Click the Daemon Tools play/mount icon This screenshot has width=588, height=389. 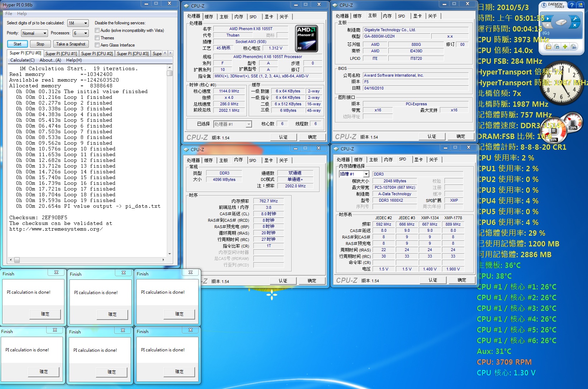pyautogui.click(x=548, y=18)
